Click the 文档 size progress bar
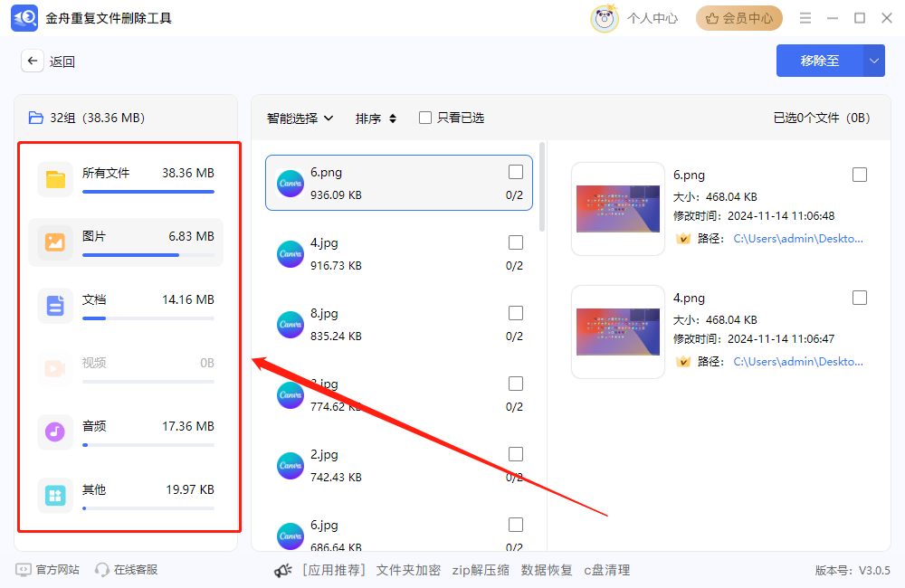Viewport: 905px width, 588px height. pyautogui.click(x=148, y=318)
